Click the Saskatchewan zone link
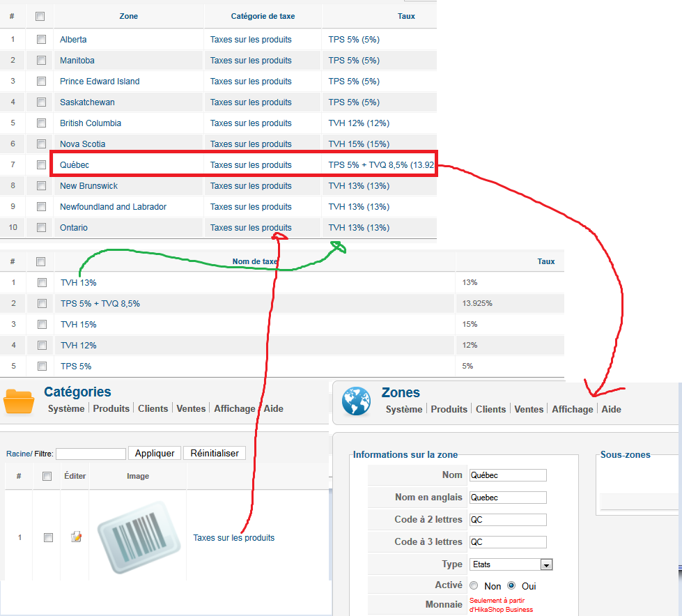The image size is (682, 616). point(87,102)
